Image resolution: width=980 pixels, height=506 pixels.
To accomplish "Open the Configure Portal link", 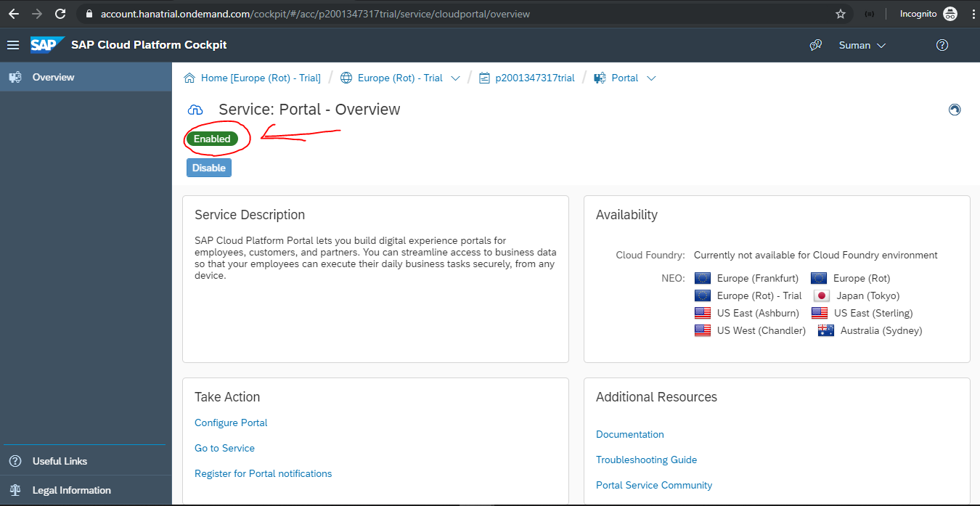I will [231, 423].
